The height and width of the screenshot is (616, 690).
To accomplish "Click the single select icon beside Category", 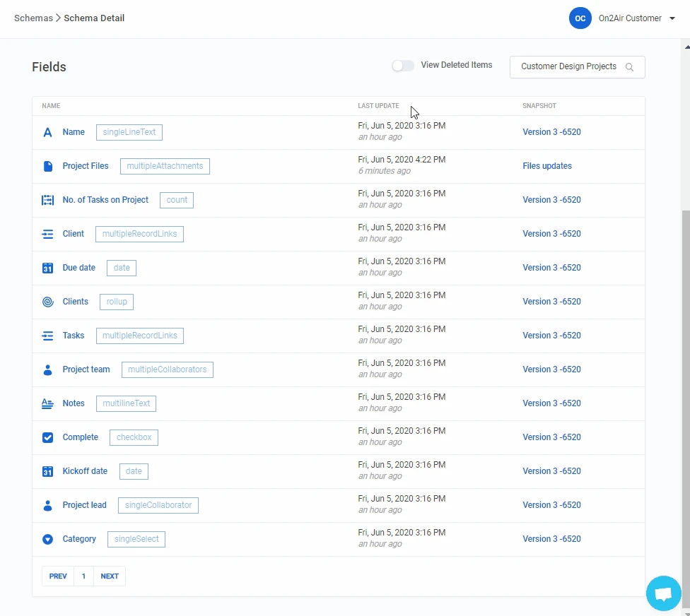I will pos(48,539).
